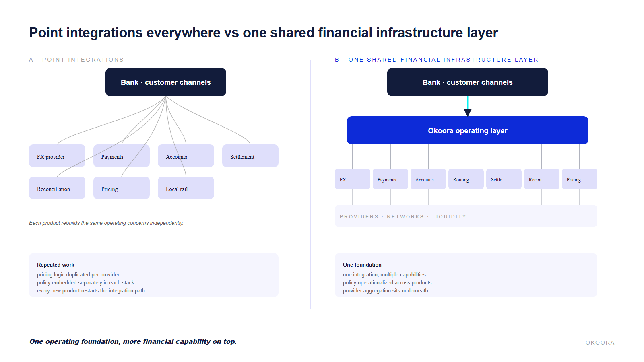Click the line 'policy operationalized across products'
The height and width of the screenshot is (362, 644).
click(387, 282)
